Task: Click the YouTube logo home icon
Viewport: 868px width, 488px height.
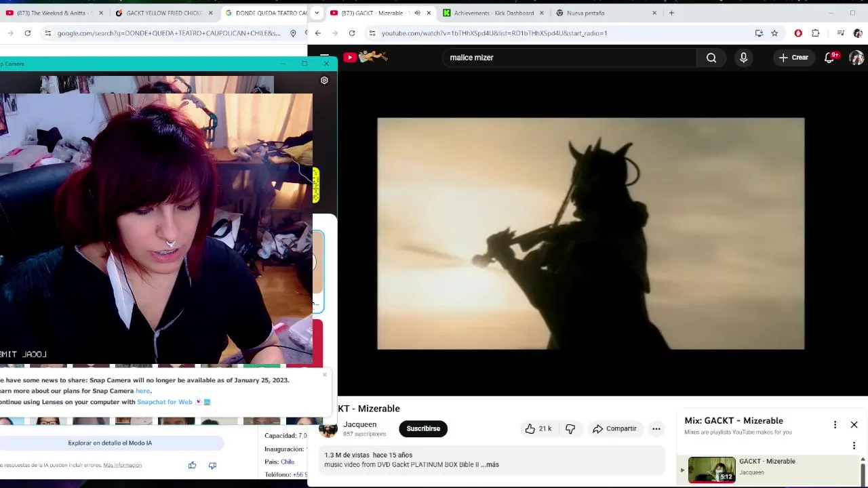Action: click(365, 58)
